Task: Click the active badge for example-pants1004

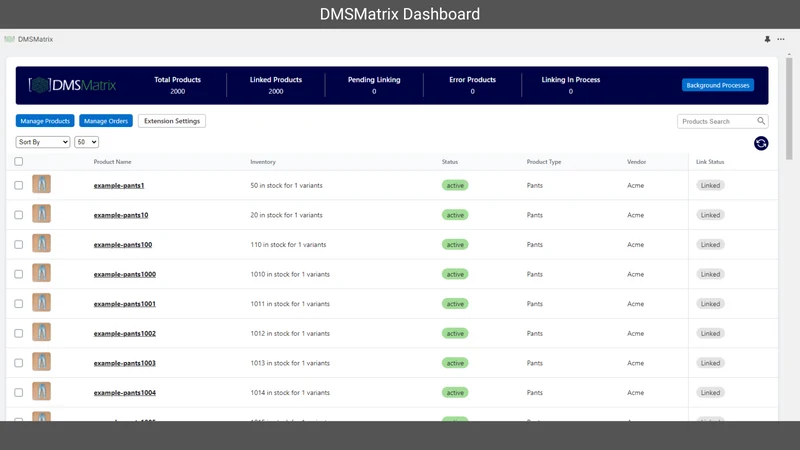Action: click(x=455, y=392)
